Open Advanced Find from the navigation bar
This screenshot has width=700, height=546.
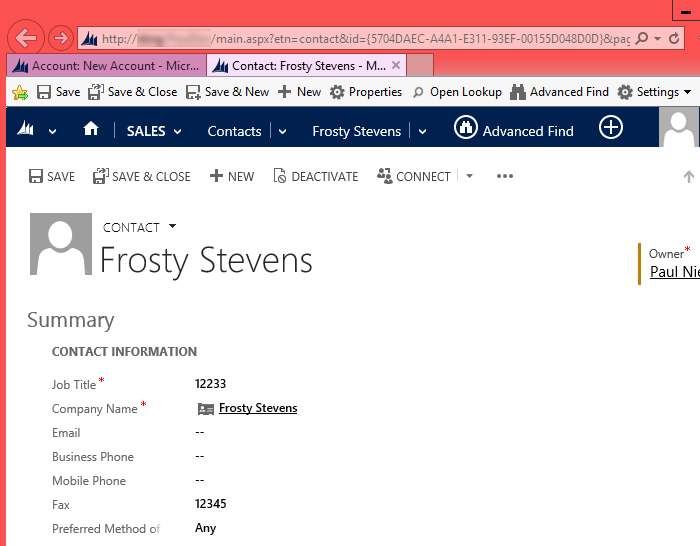click(514, 130)
